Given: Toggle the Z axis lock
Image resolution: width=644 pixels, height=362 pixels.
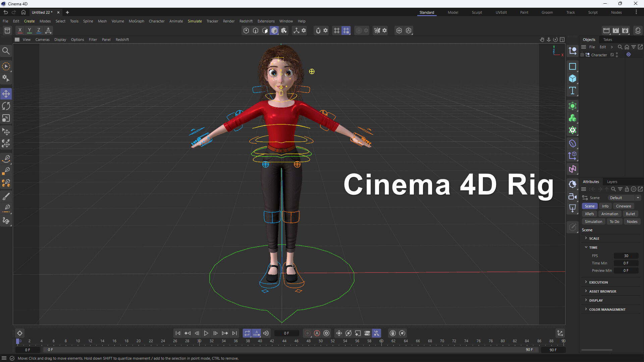Looking at the screenshot, I should coord(39,31).
